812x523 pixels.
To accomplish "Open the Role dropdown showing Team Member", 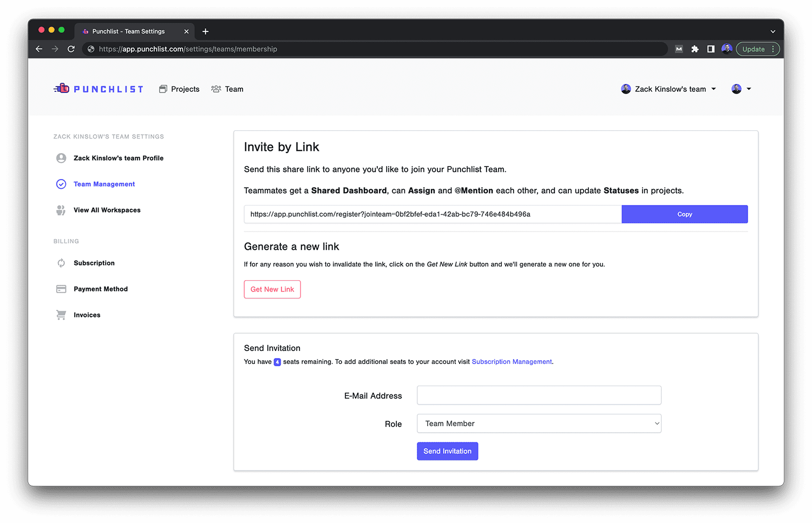I will tap(539, 423).
